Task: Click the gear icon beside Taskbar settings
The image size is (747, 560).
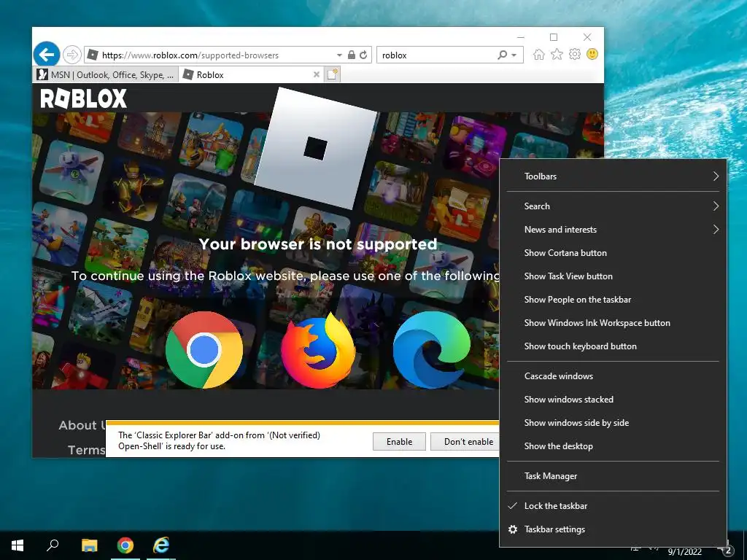Action: [x=513, y=529]
